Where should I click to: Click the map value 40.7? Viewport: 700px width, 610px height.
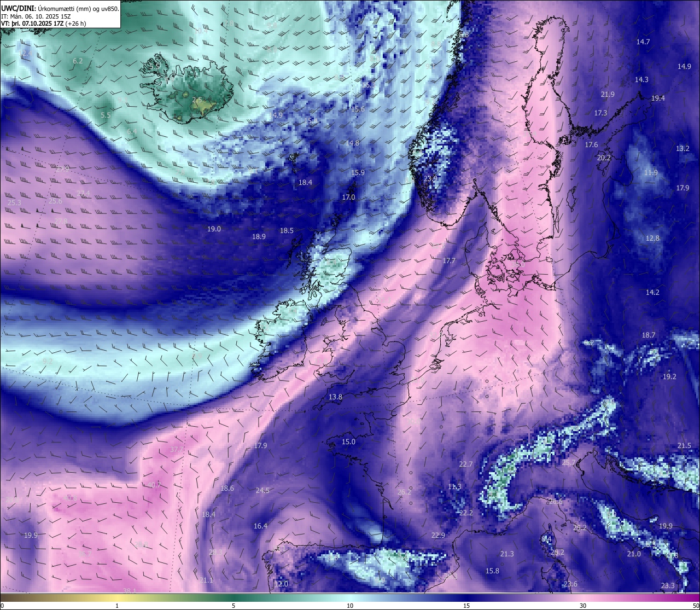[x=154, y=485]
